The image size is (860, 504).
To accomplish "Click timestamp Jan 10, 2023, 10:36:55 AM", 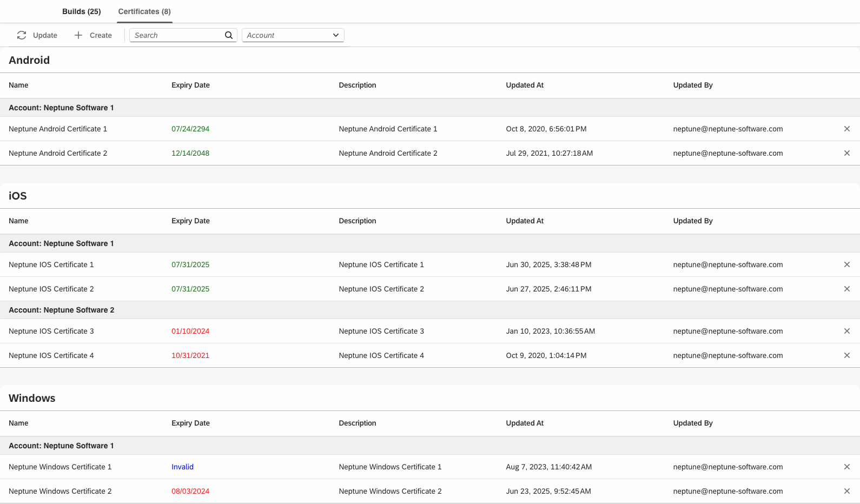I will pos(551,331).
